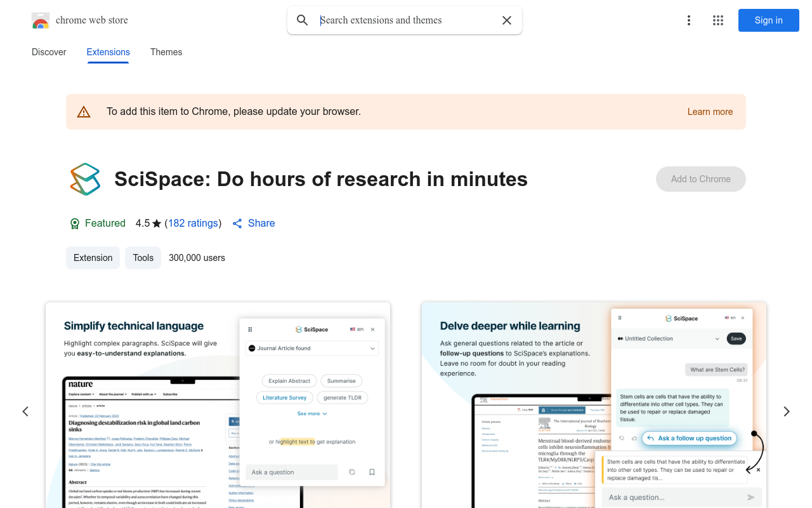The width and height of the screenshot is (812, 508).
Task: Clear the search field with the X icon
Action: 507,20
